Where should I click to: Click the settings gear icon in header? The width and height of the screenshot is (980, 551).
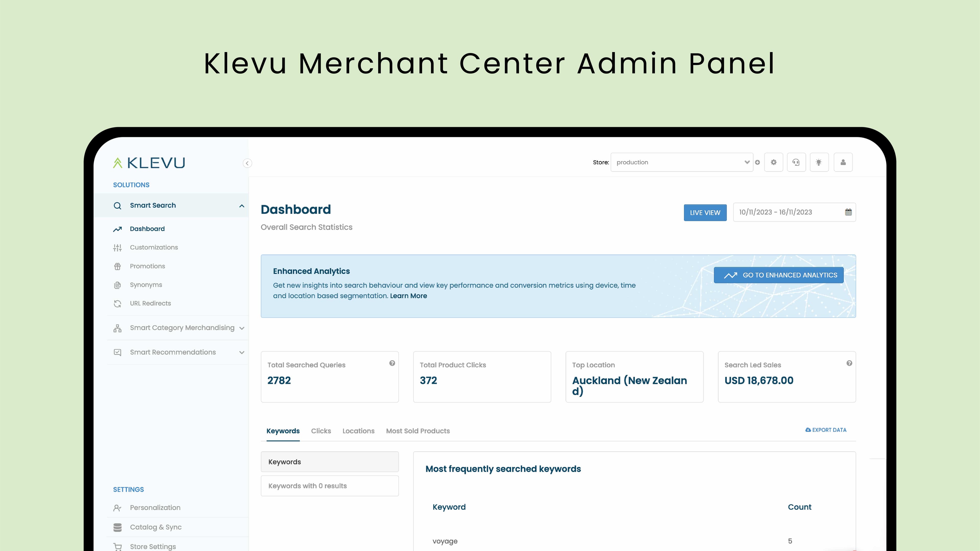click(774, 162)
